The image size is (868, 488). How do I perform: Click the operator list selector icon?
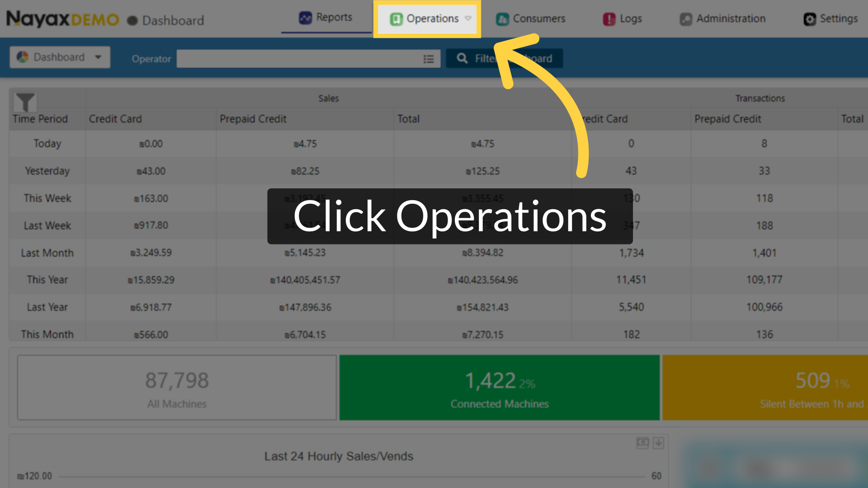[429, 59]
